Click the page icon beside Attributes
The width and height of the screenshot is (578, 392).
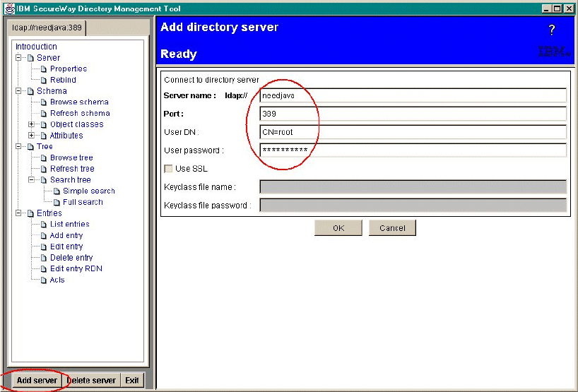[x=44, y=136]
